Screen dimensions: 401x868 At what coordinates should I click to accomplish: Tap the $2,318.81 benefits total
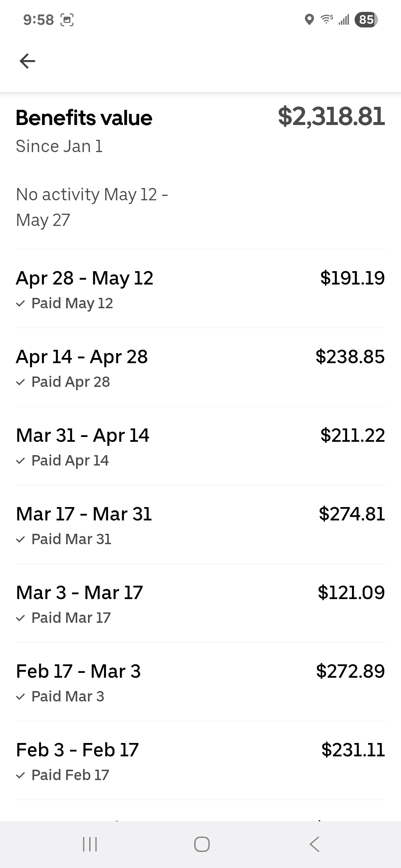click(331, 116)
